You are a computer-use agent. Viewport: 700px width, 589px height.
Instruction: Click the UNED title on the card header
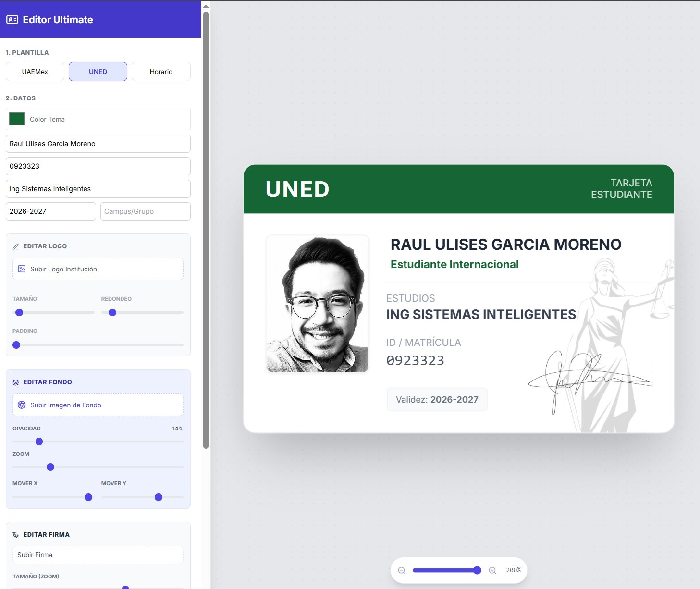coord(297,189)
